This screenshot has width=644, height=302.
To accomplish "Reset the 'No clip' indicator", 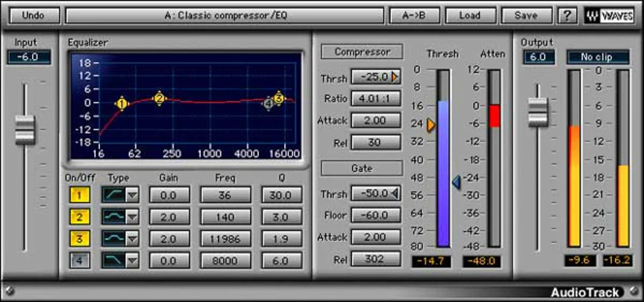I will 598,57.
